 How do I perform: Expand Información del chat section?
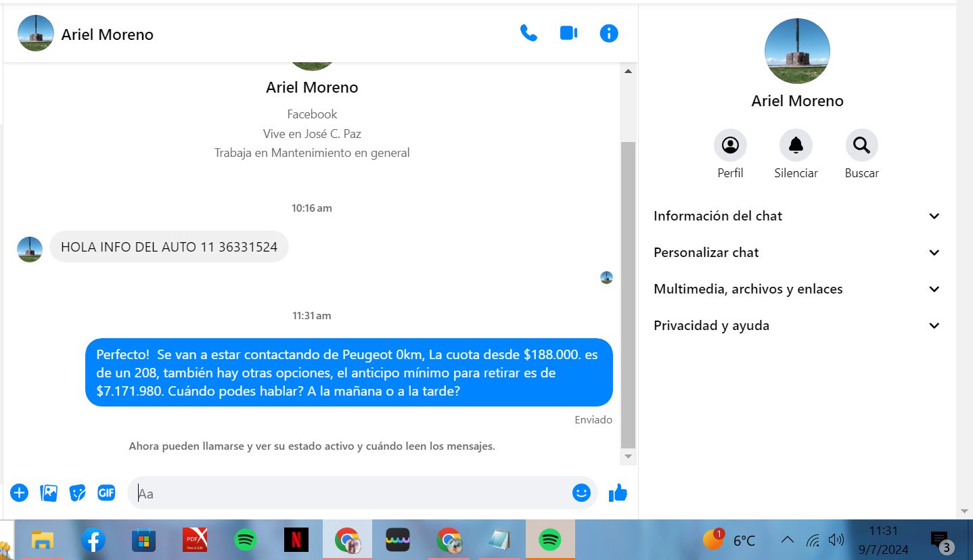coord(797,216)
